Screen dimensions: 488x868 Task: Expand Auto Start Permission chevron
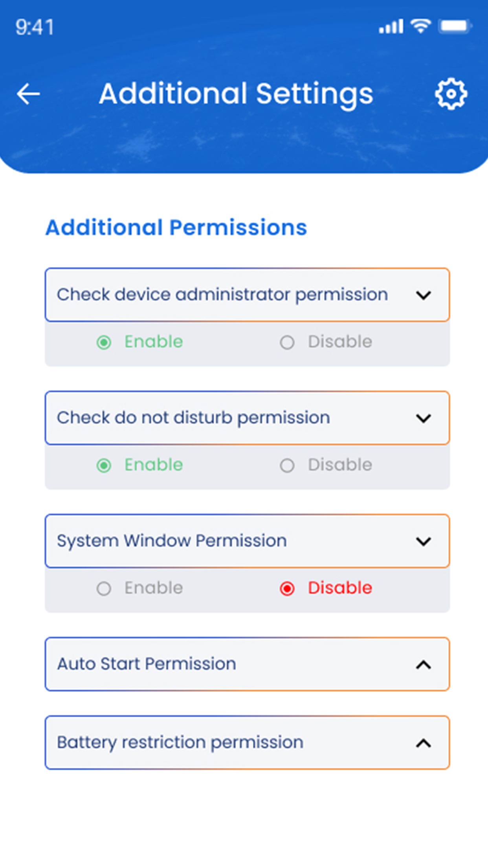click(424, 664)
